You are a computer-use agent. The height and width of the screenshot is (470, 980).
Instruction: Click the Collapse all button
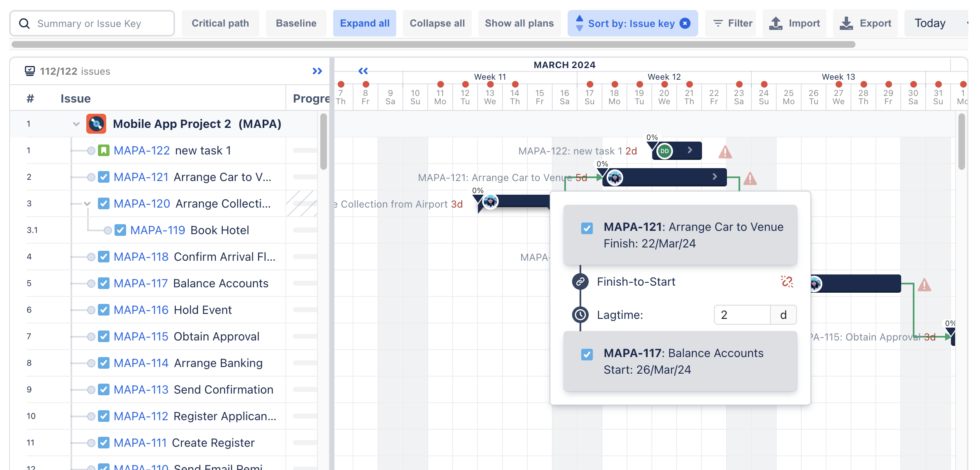pyautogui.click(x=437, y=23)
